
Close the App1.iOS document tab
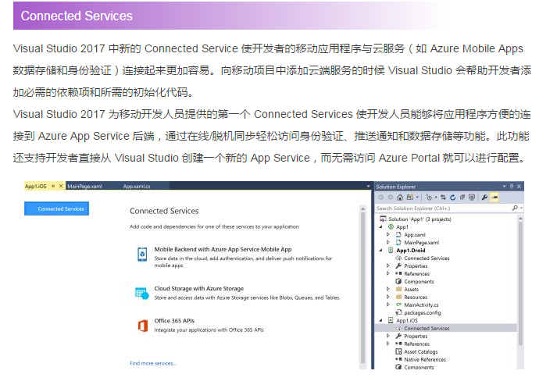pyautogui.click(x=61, y=186)
